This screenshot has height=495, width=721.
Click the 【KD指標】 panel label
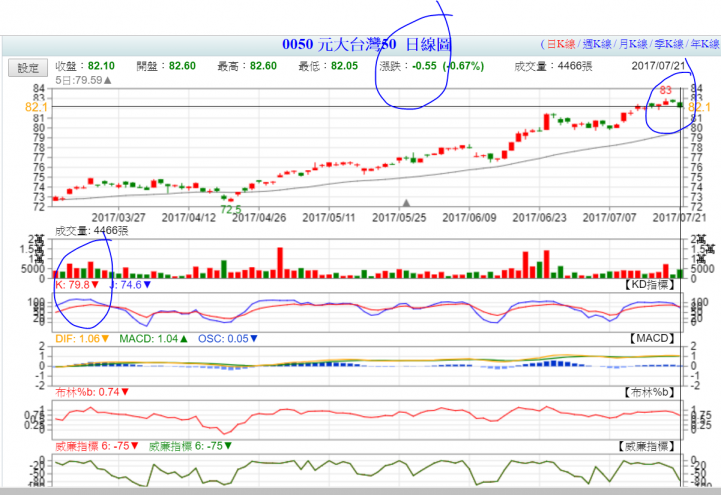click(x=650, y=284)
